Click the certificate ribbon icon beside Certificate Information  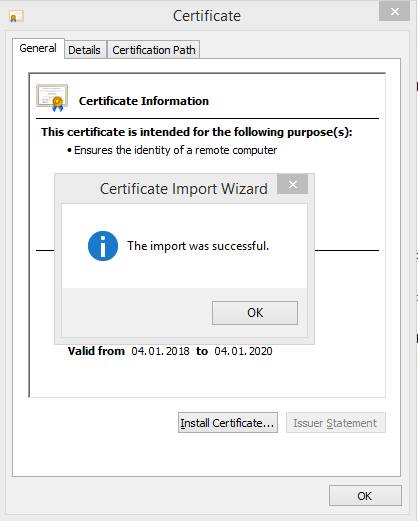coord(52,98)
